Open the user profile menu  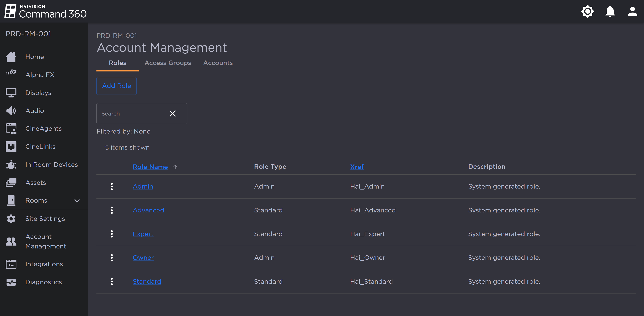point(632,11)
